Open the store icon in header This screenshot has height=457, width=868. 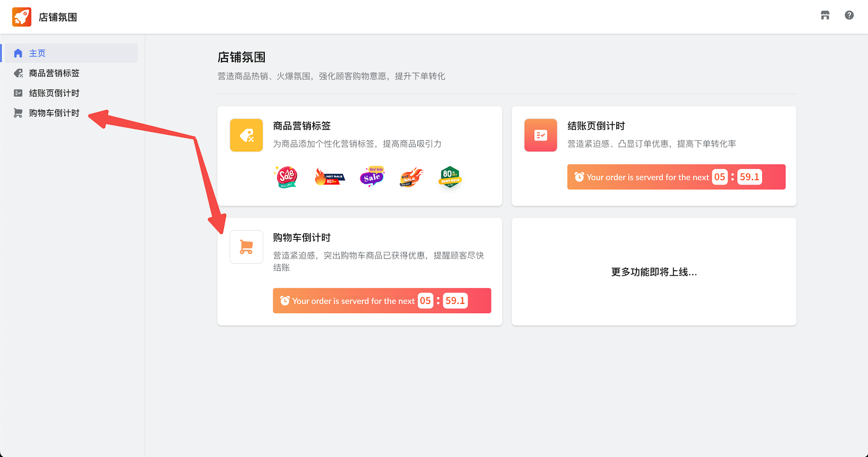pyautogui.click(x=825, y=15)
